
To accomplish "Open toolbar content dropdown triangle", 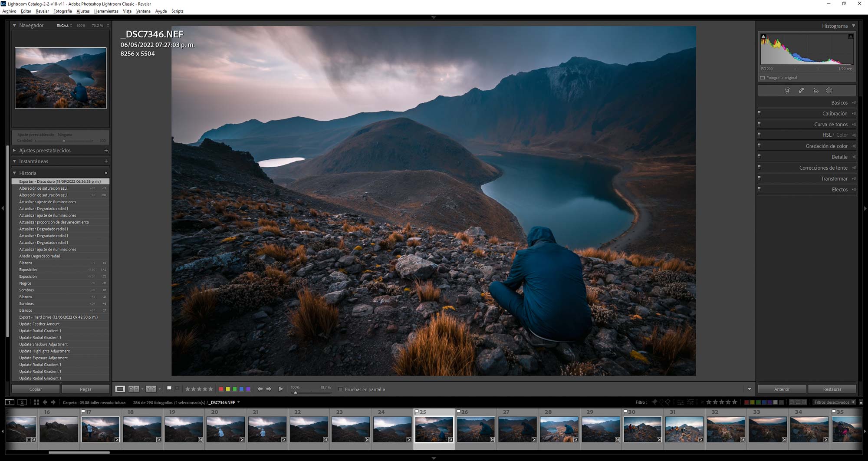I will (x=749, y=389).
